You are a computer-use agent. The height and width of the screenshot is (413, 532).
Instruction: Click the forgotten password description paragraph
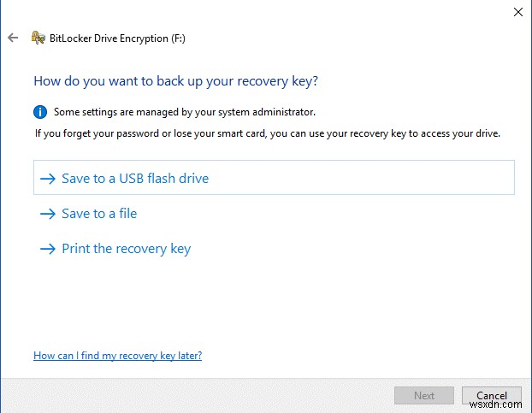click(268, 133)
